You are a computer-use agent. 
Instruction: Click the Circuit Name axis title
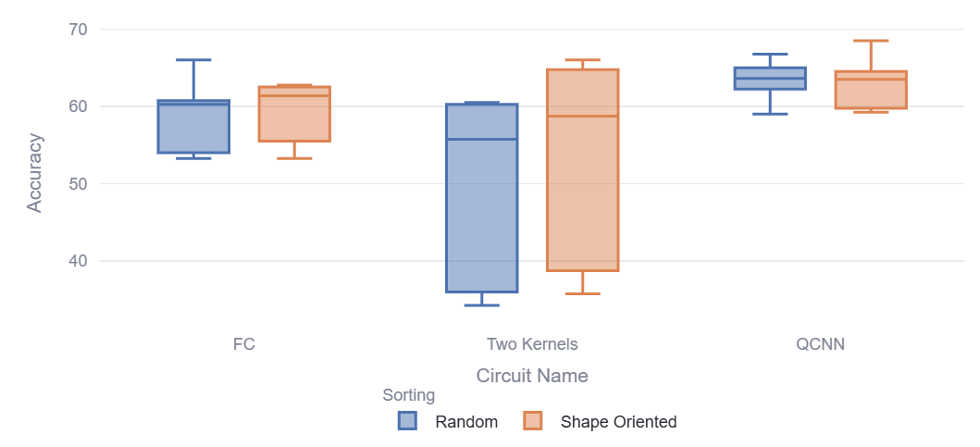[x=532, y=376]
